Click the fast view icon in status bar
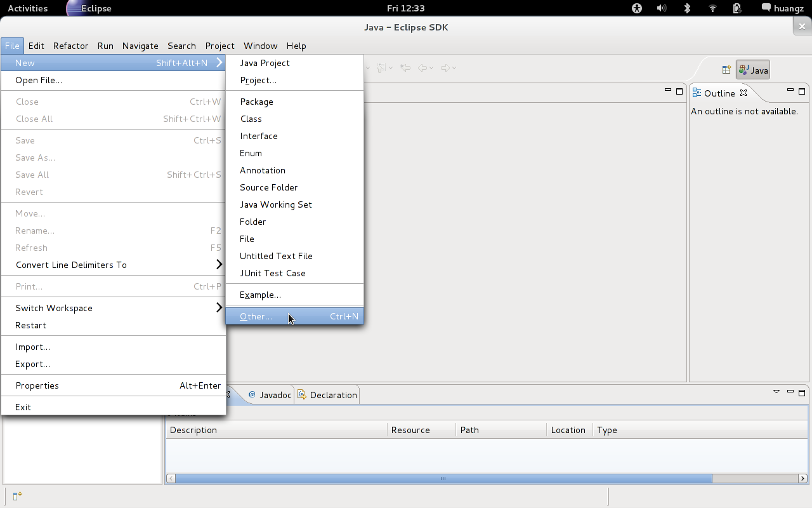This screenshot has width=812, height=508. tap(18, 495)
